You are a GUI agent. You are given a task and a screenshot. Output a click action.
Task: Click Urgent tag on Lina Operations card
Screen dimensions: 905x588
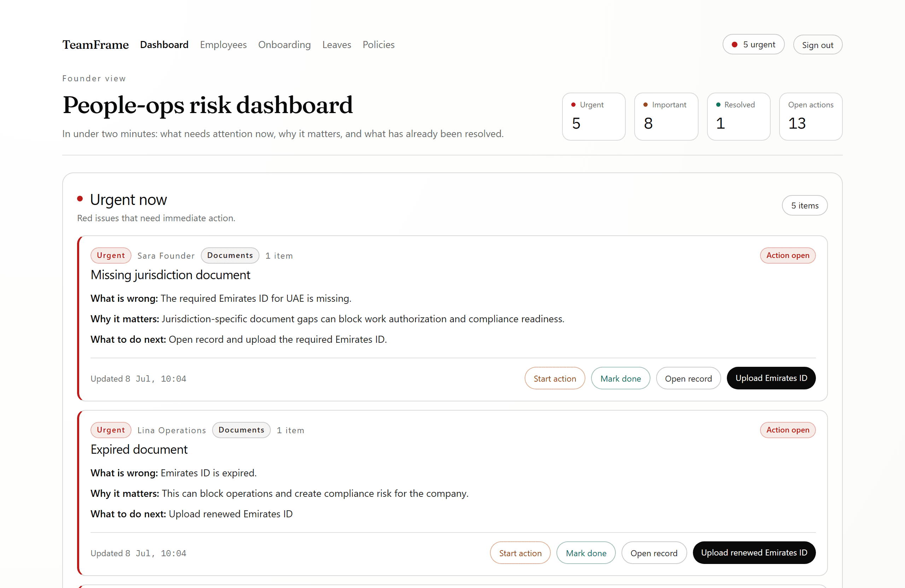click(111, 430)
